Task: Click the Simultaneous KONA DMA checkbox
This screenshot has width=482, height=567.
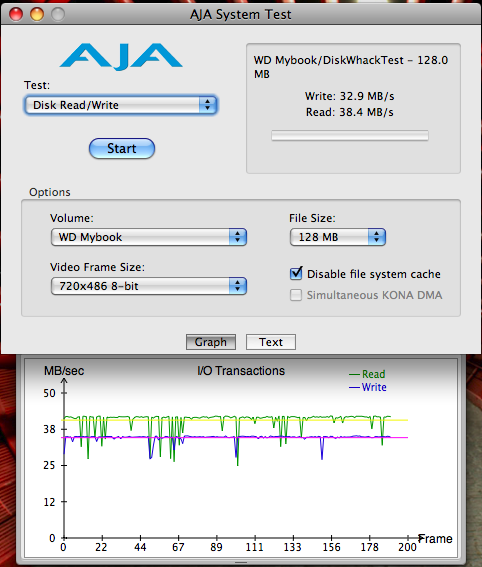Action: click(x=296, y=295)
